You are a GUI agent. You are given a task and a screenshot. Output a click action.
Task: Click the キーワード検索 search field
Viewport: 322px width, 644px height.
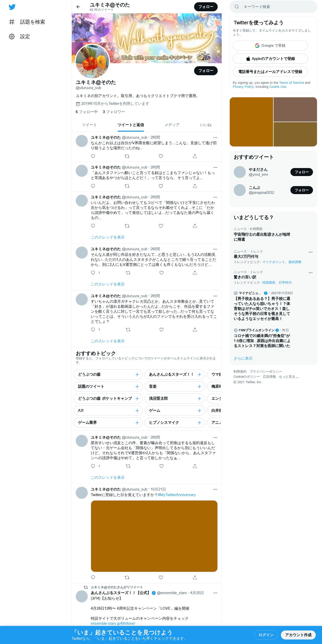click(x=273, y=7)
